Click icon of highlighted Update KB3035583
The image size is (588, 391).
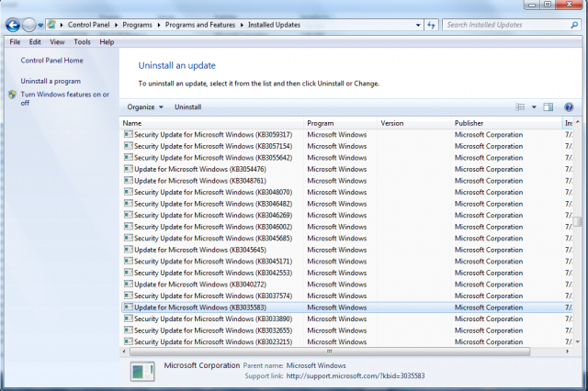click(x=129, y=307)
